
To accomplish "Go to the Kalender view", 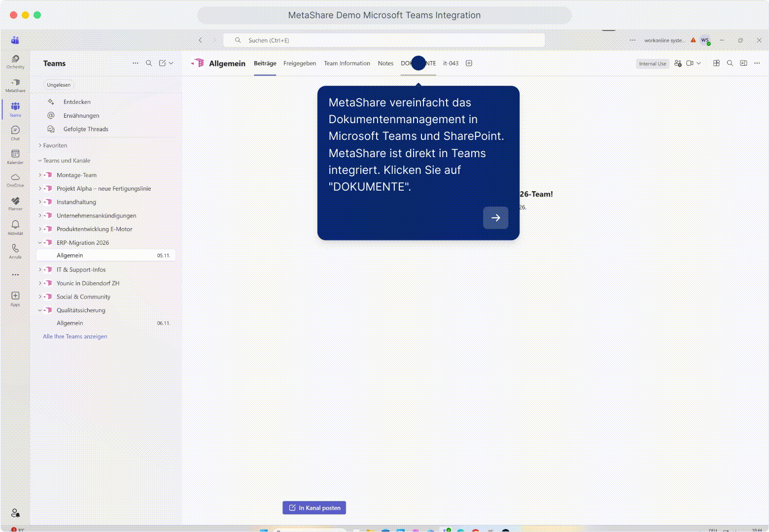I will pos(15,157).
